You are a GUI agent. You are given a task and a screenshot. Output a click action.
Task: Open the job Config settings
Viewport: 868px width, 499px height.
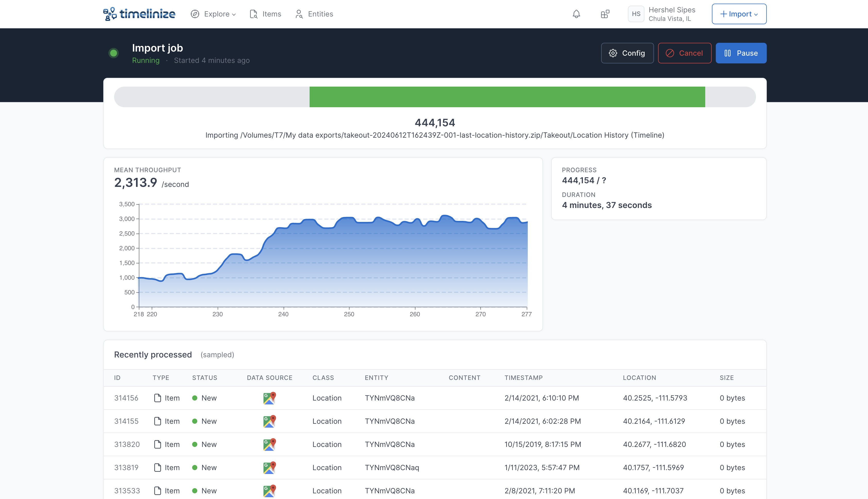pos(627,53)
